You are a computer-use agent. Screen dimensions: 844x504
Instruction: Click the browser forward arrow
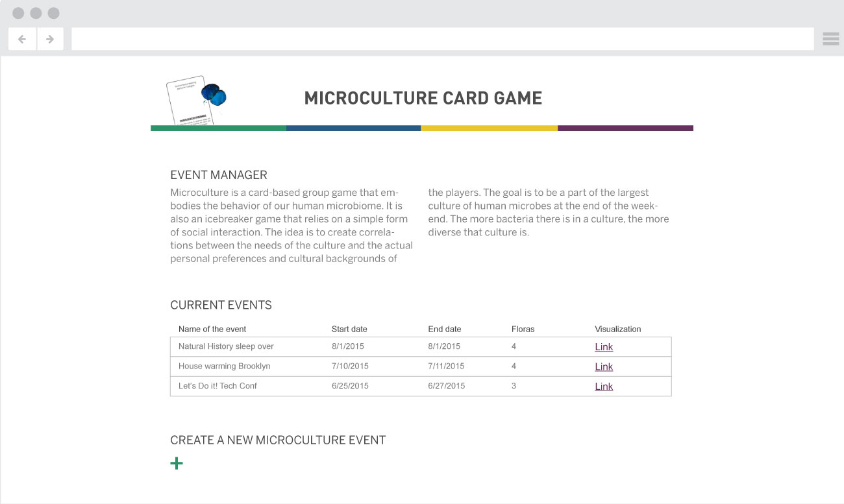50,38
